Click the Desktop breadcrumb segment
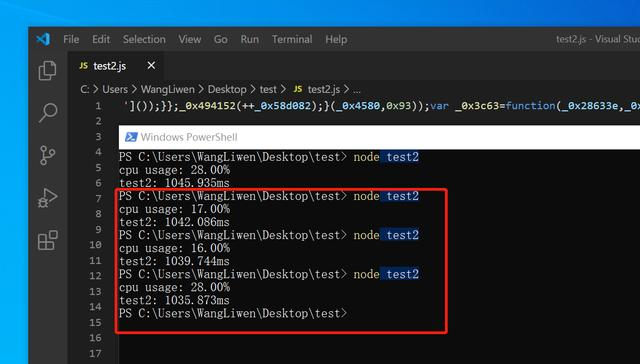Screen dimensions: 640x364 point(227,89)
